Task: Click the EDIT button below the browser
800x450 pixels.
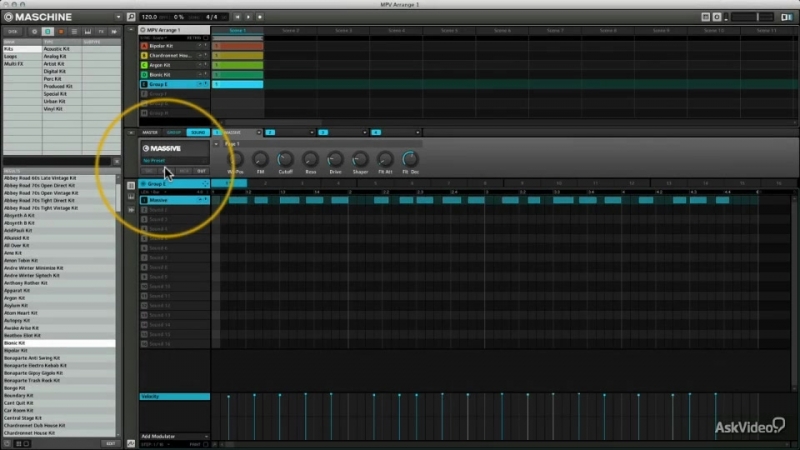Action: [x=110, y=444]
